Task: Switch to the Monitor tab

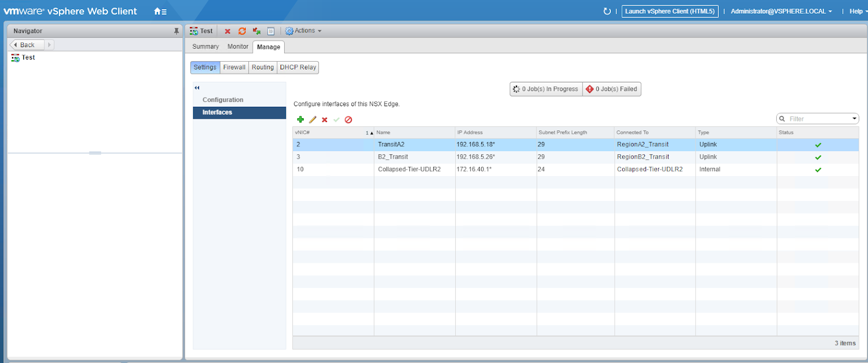Action: (238, 47)
